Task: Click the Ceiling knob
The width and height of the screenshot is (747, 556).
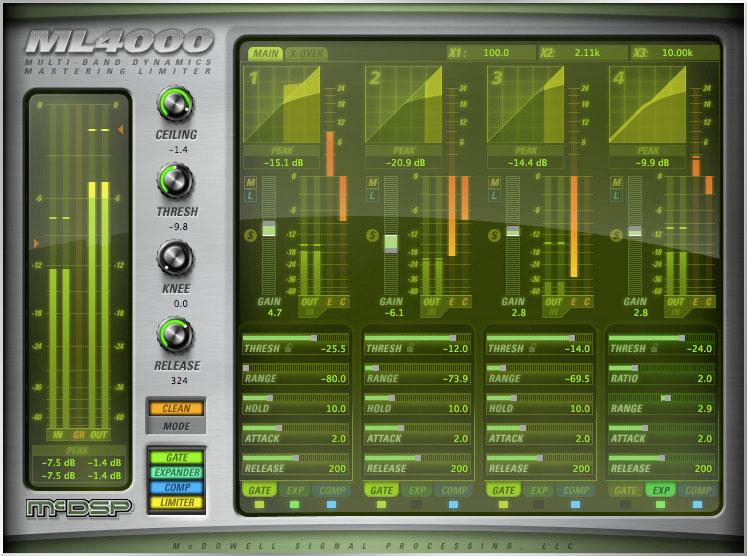Action: [x=176, y=104]
